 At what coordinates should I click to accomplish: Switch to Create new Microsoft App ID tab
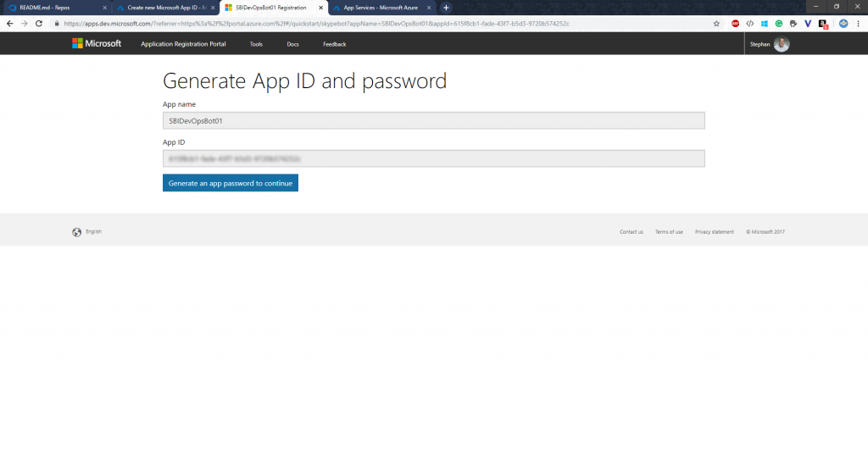(x=165, y=8)
